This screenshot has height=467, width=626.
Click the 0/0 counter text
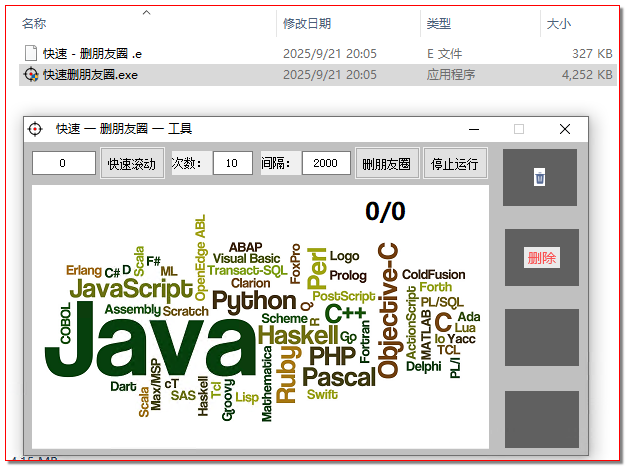point(385,211)
